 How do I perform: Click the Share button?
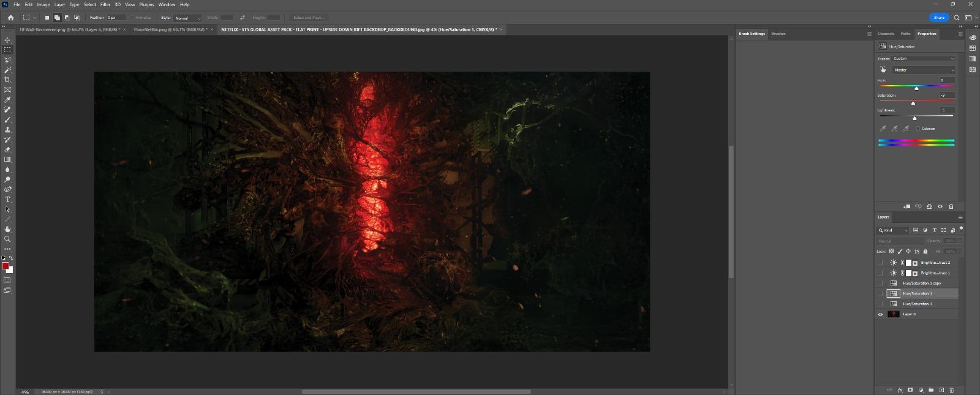click(938, 18)
